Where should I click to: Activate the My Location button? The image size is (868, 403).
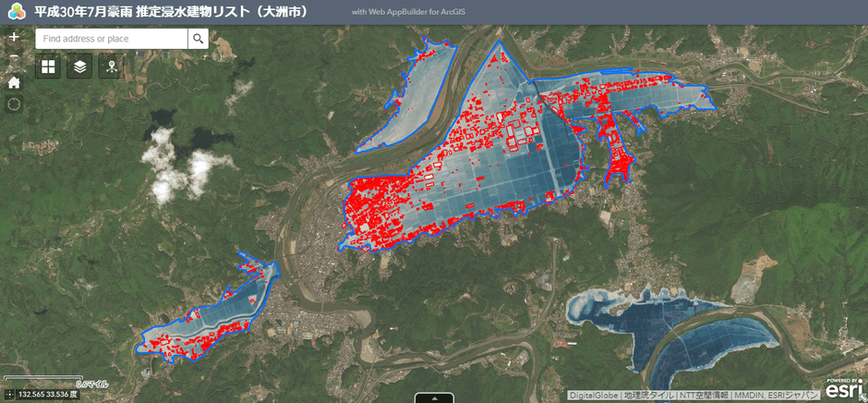point(13,104)
